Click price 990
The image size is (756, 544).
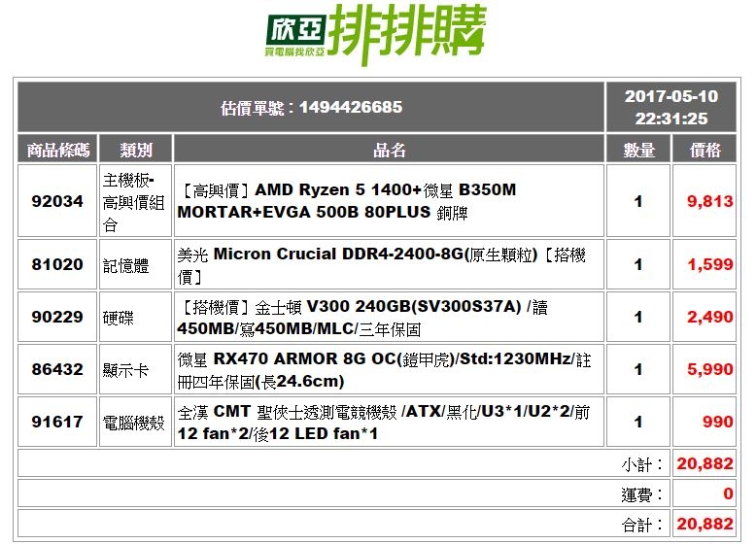[x=717, y=423]
